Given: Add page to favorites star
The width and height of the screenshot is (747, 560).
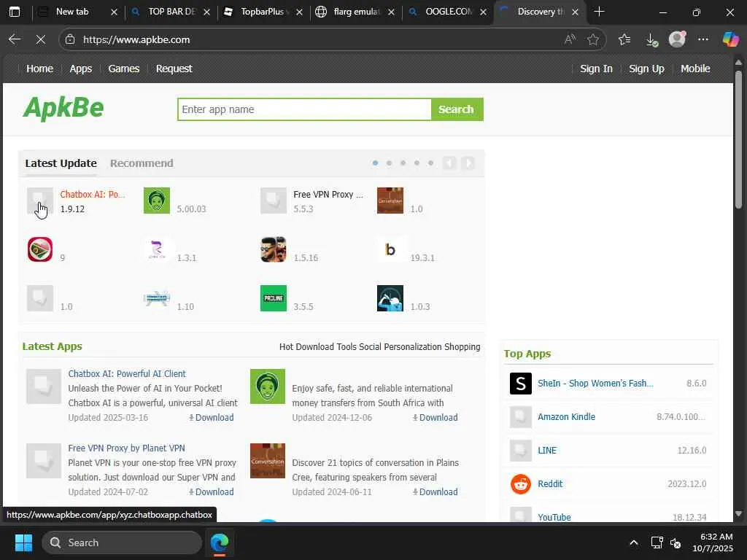Looking at the screenshot, I should (x=592, y=39).
